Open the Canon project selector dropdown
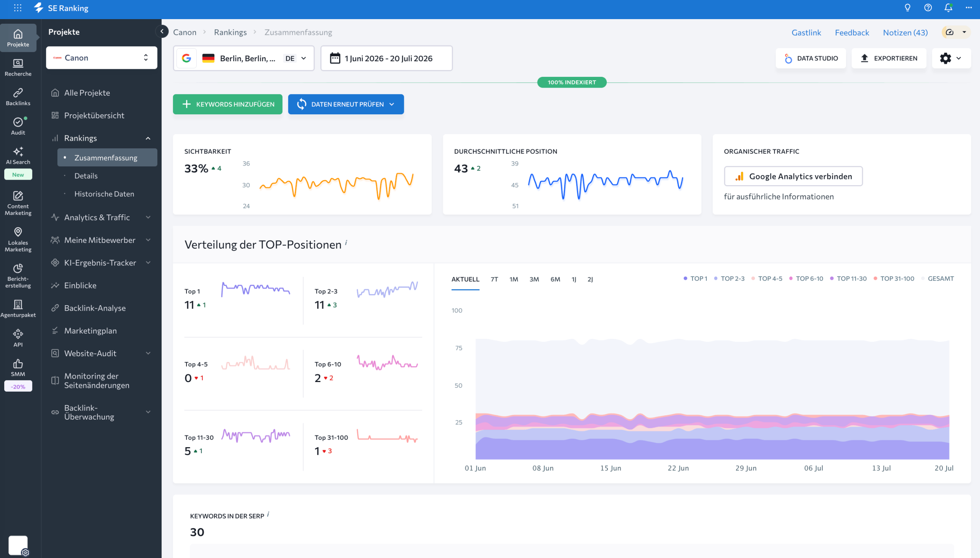980x558 pixels. (102, 57)
